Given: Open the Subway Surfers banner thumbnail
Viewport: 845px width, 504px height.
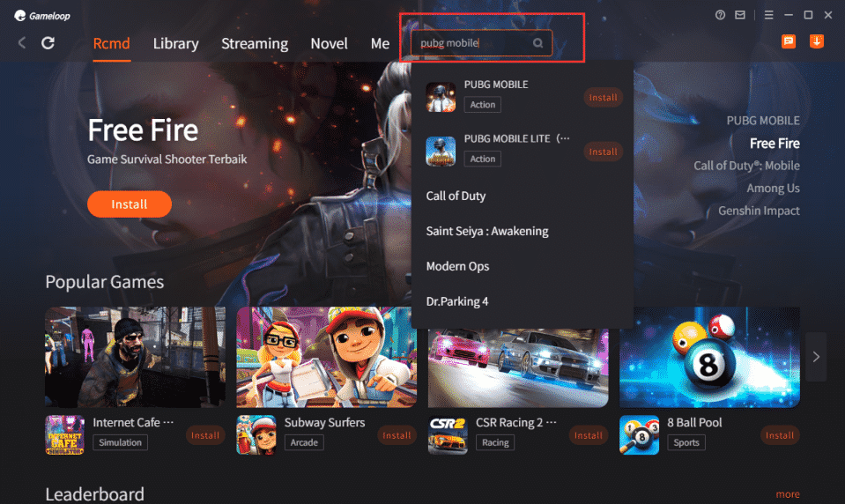Looking at the screenshot, I should click(327, 357).
